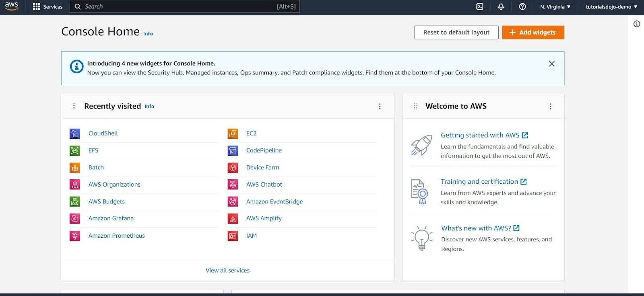This screenshot has height=296, width=644.
Task: Open the support help question mark icon
Action: tap(522, 6)
